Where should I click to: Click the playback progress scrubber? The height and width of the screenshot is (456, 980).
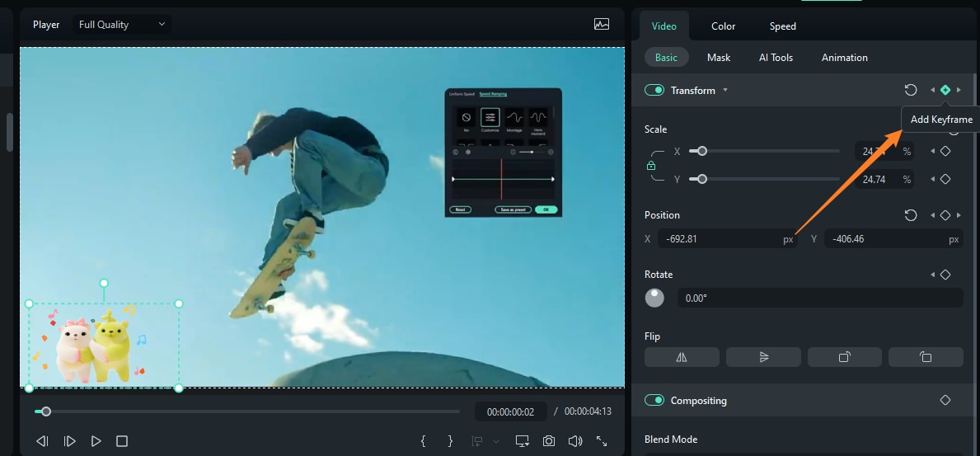click(45, 411)
